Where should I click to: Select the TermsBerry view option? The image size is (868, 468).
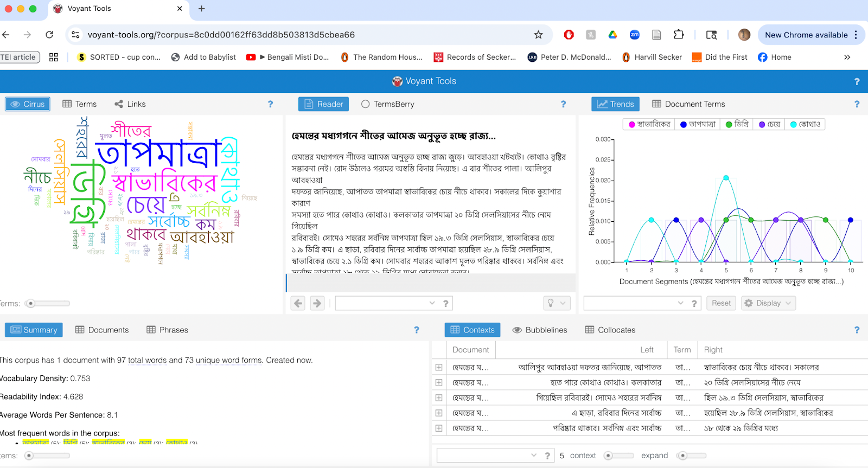tap(388, 104)
